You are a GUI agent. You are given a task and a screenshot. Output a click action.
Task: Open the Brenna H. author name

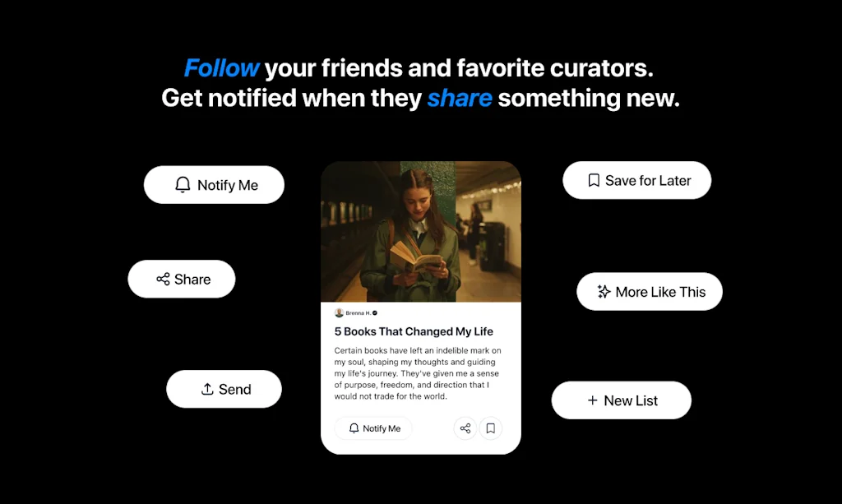[x=359, y=313]
